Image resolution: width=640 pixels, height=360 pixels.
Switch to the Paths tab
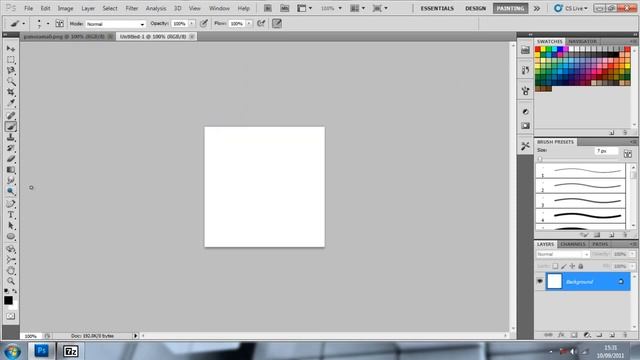(600, 244)
